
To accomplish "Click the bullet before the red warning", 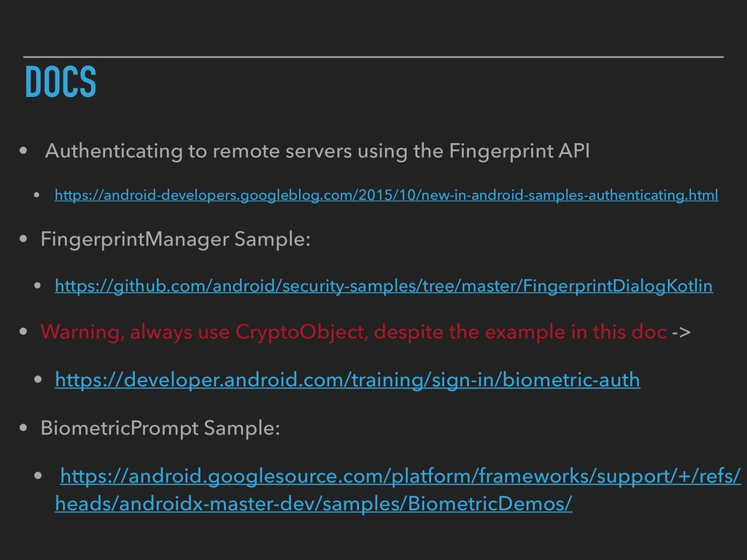I will point(26,333).
